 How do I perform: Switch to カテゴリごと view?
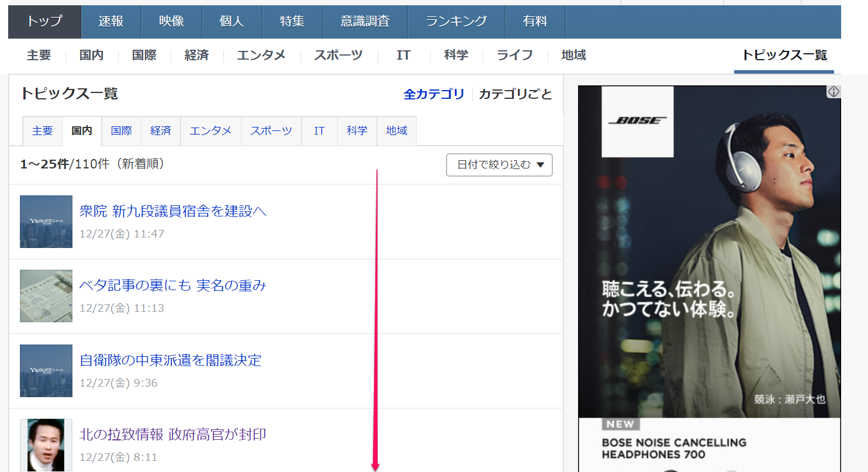pos(515,94)
